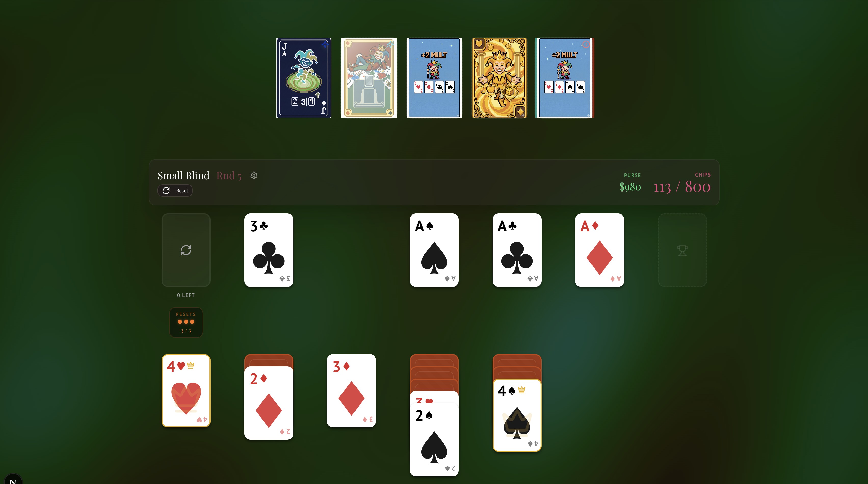
Task: Select the last +2 Mult joker card
Action: point(564,78)
